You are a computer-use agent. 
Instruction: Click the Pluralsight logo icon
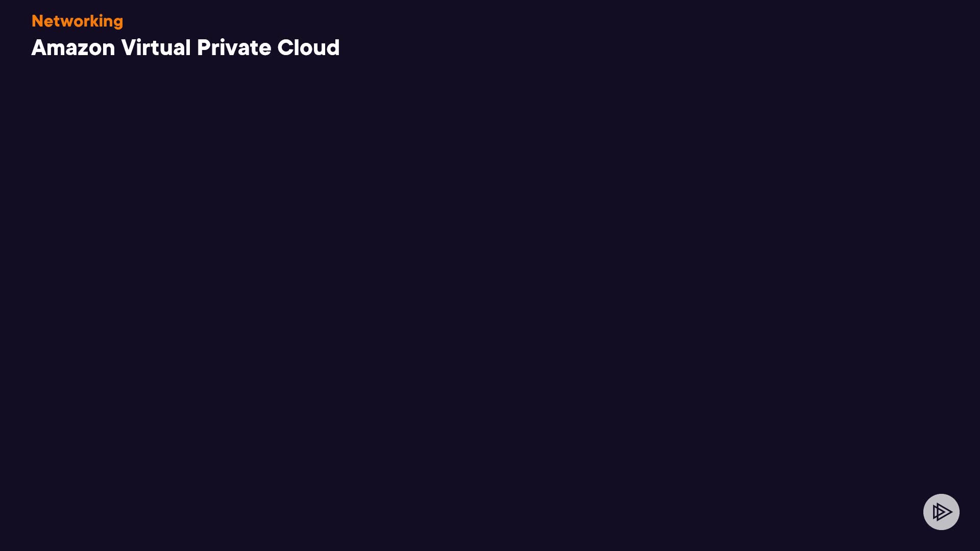click(x=941, y=512)
